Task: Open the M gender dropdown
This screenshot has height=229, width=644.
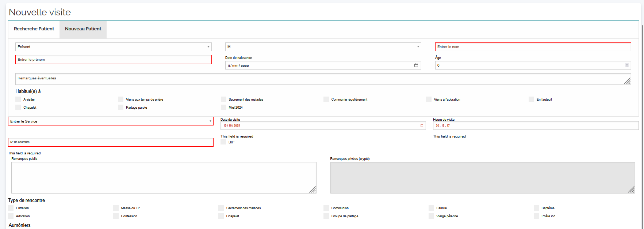Action: pos(323,47)
